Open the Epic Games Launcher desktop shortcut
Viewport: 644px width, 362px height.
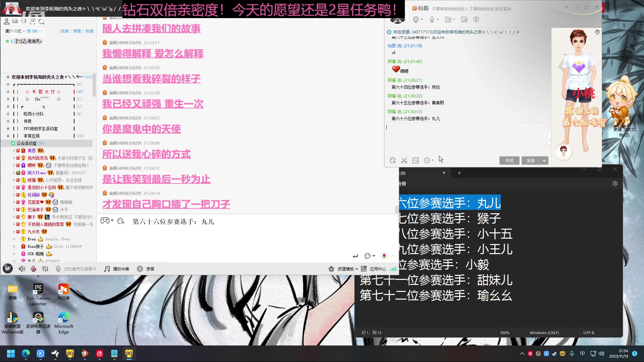pos(38,295)
